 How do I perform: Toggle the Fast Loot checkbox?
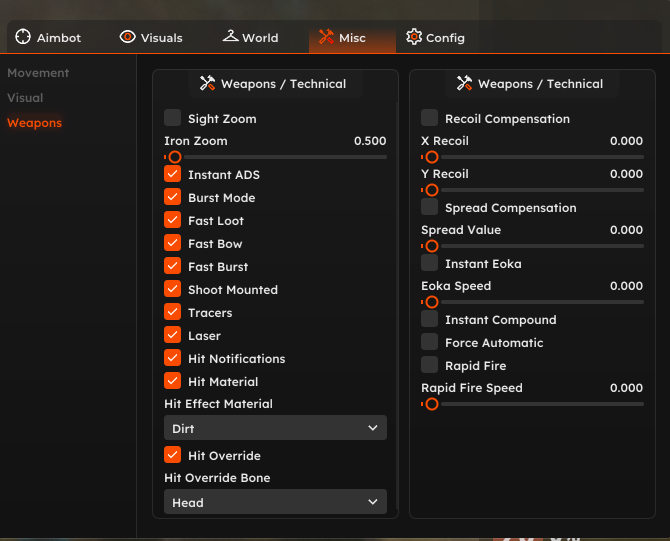click(173, 220)
